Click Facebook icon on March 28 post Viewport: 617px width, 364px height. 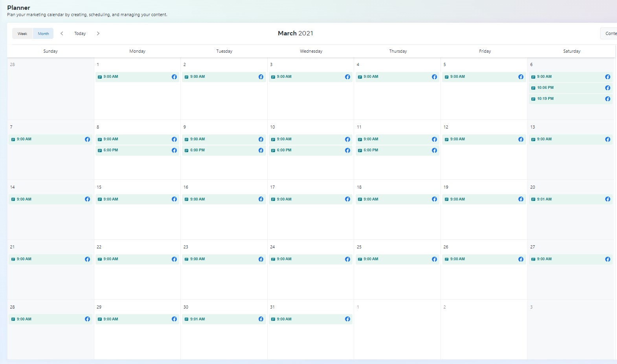pyautogui.click(x=87, y=319)
